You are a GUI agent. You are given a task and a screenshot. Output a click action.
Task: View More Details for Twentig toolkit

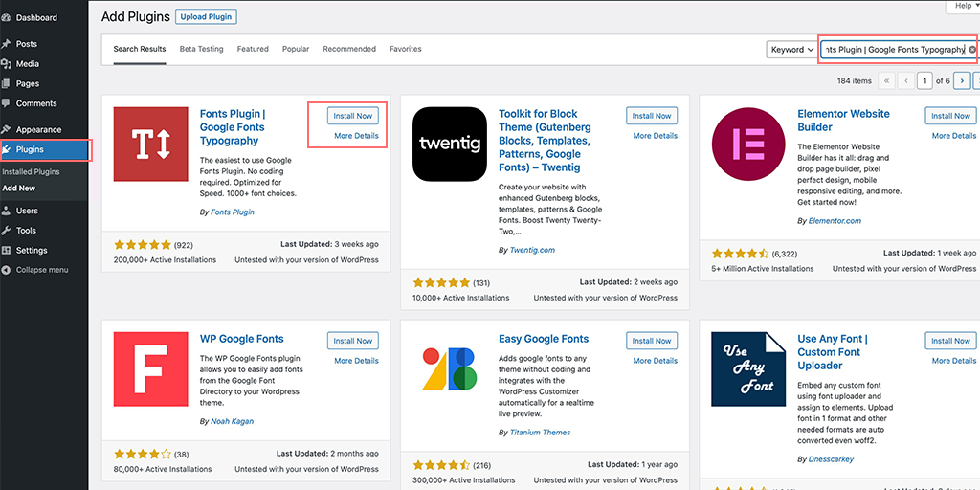click(655, 136)
